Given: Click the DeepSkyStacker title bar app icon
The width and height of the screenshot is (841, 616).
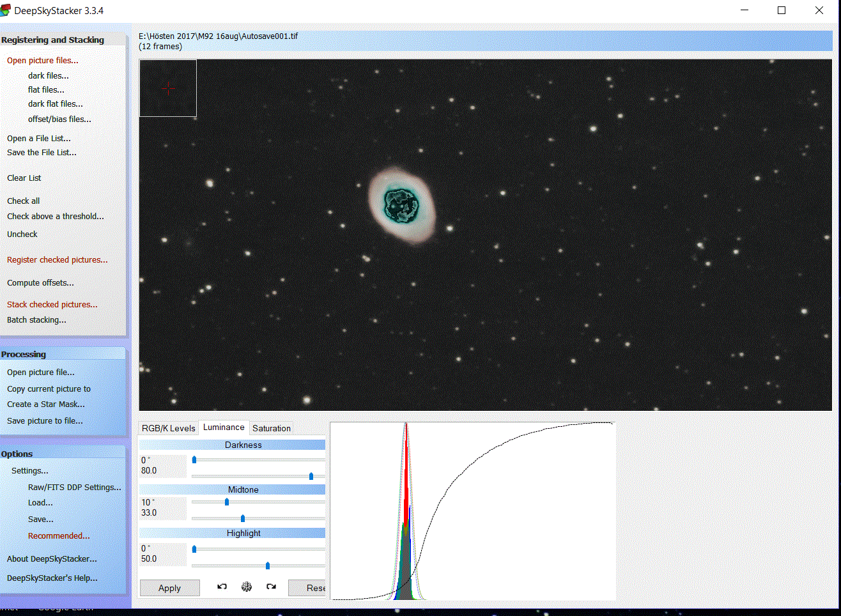Looking at the screenshot, I should coord(6,11).
